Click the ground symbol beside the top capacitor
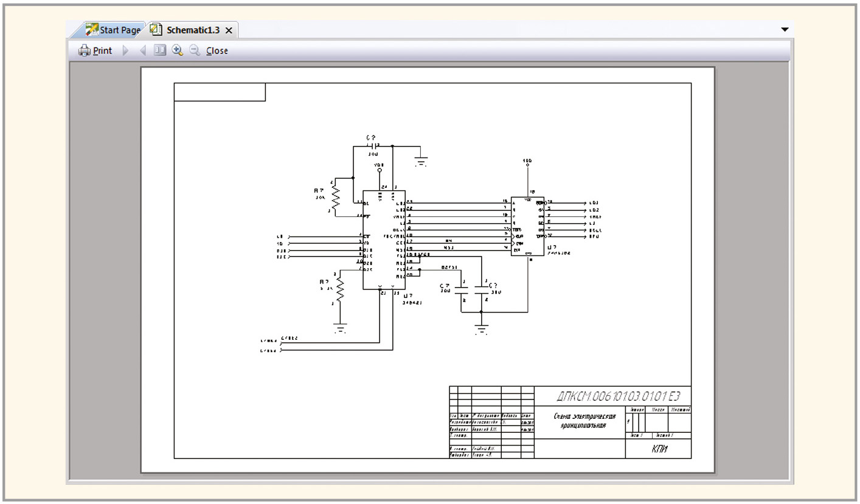 point(420,161)
